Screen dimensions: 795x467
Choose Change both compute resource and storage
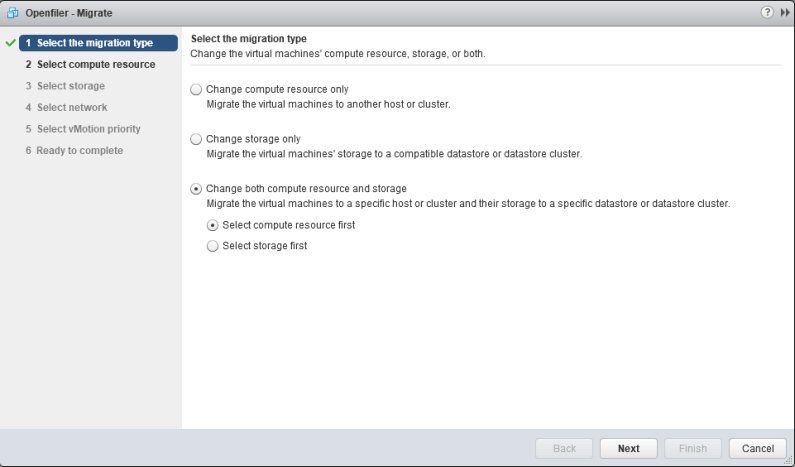pos(196,189)
